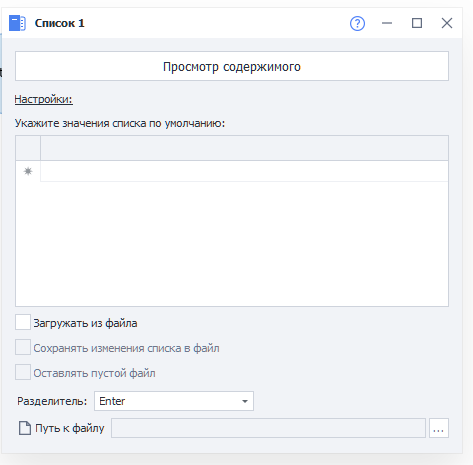The image size is (473, 465).
Task: Click the Путь к файлу text field
Action: click(268, 428)
